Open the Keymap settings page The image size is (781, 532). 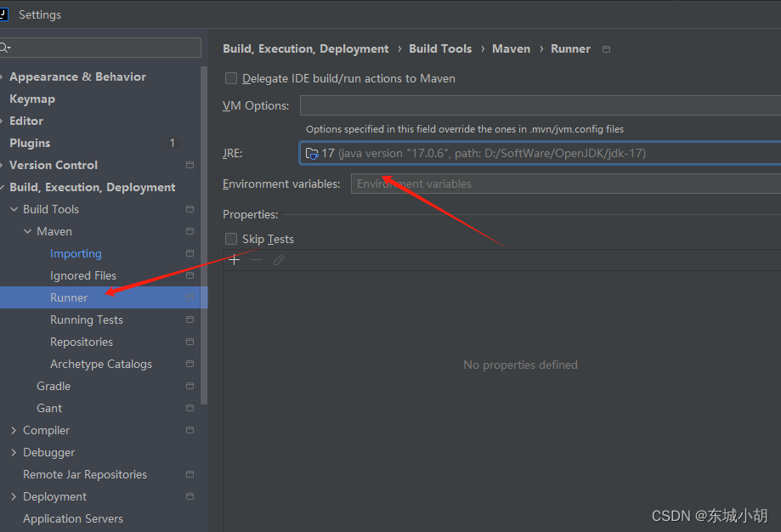[x=31, y=99]
